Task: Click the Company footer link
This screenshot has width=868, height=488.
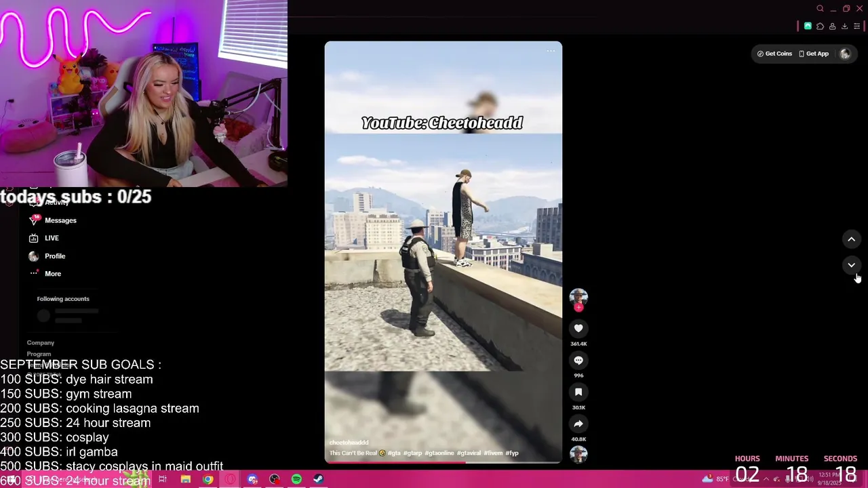Action: click(41, 343)
